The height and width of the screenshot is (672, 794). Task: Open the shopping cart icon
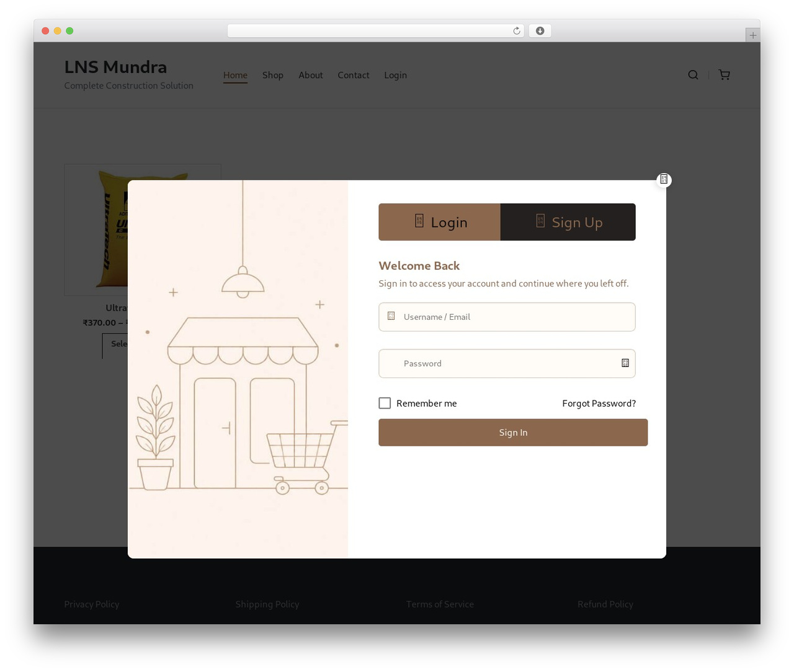click(724, 75)
